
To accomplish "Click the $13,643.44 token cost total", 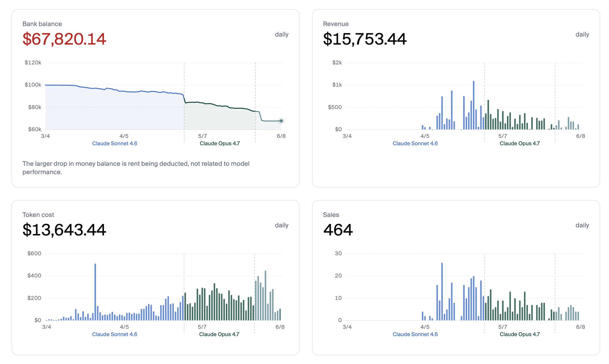I will [x=64, y=230].
